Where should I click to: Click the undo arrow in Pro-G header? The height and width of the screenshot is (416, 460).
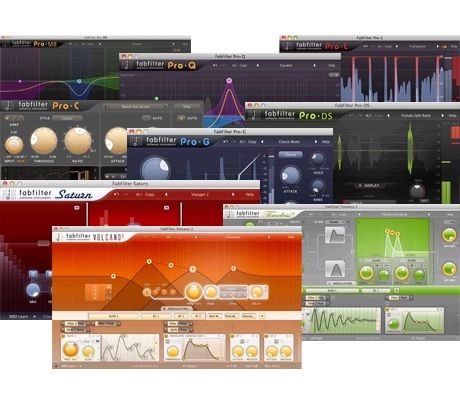226,142
